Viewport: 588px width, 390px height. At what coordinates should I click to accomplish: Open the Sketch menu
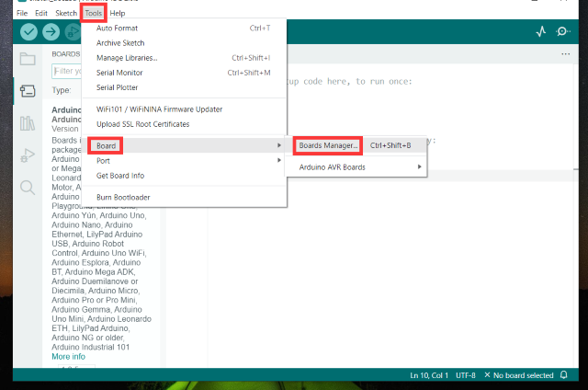click(66, 13)
